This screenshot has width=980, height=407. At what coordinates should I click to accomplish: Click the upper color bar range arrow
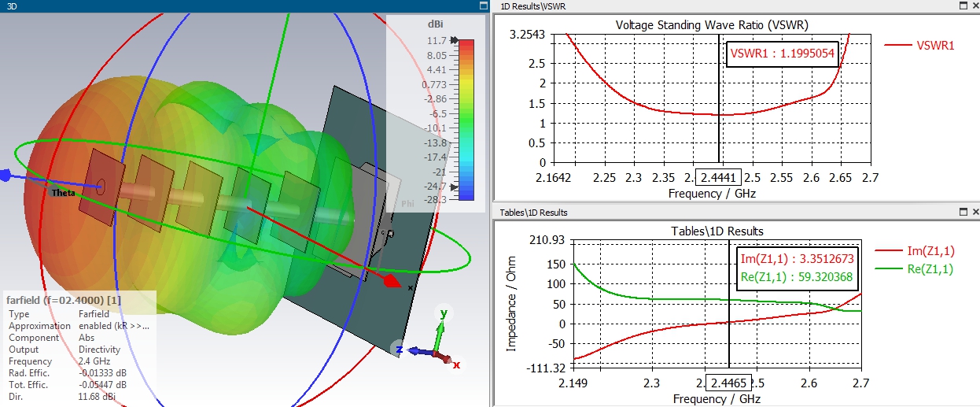click(x=454, y=40)
